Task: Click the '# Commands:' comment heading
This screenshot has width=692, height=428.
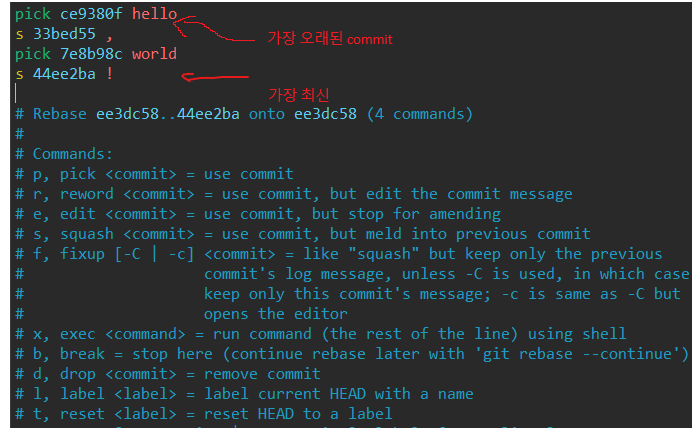Action: [64, 154]
